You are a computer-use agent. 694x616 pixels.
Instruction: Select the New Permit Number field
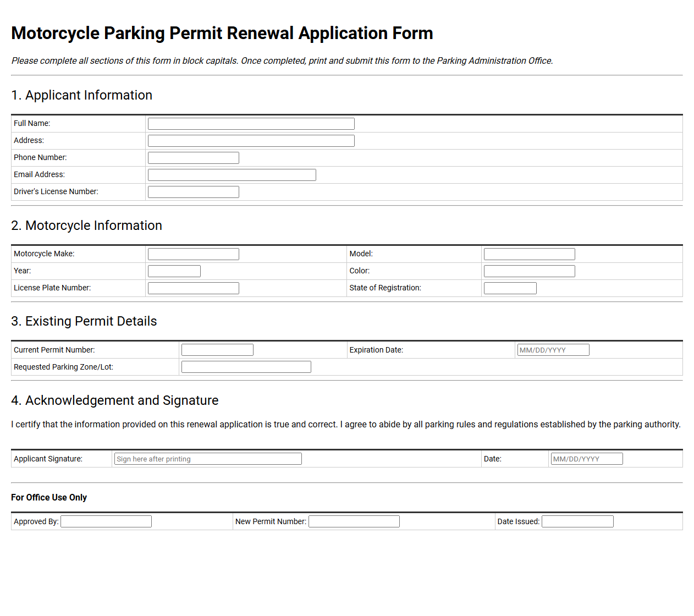point(354,521)
